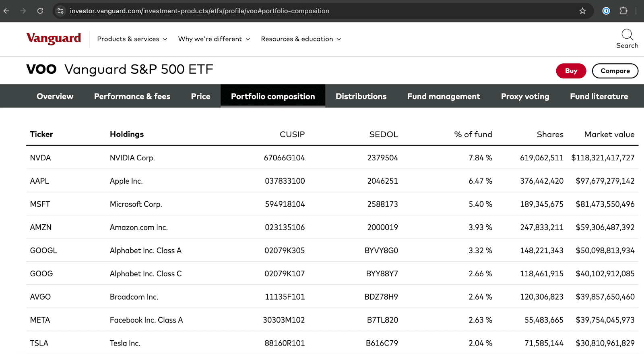Select Tesla's 2.04 % fund weight
This screenshot has height=354, width=644.
(x=480, y=343)
